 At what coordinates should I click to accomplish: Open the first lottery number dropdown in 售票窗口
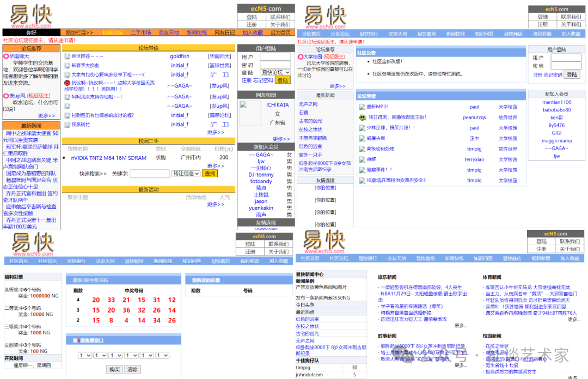[x=85, y=356]
